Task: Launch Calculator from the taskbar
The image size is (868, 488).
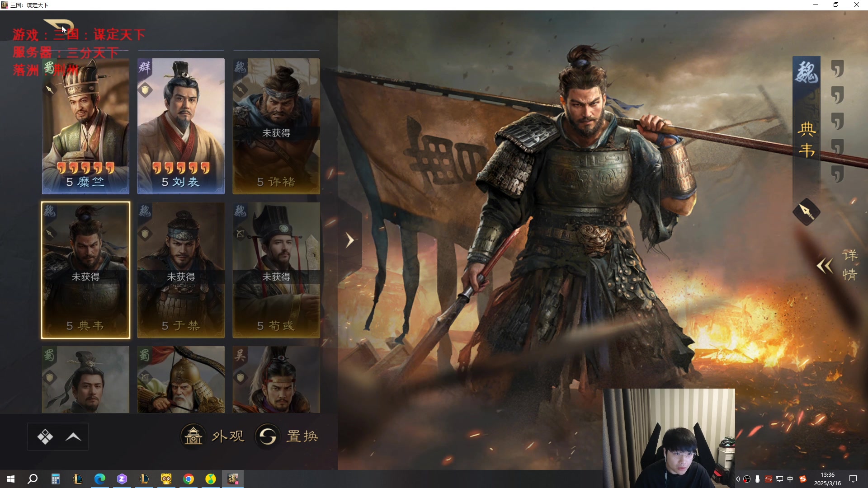Action: coord(55,479)
